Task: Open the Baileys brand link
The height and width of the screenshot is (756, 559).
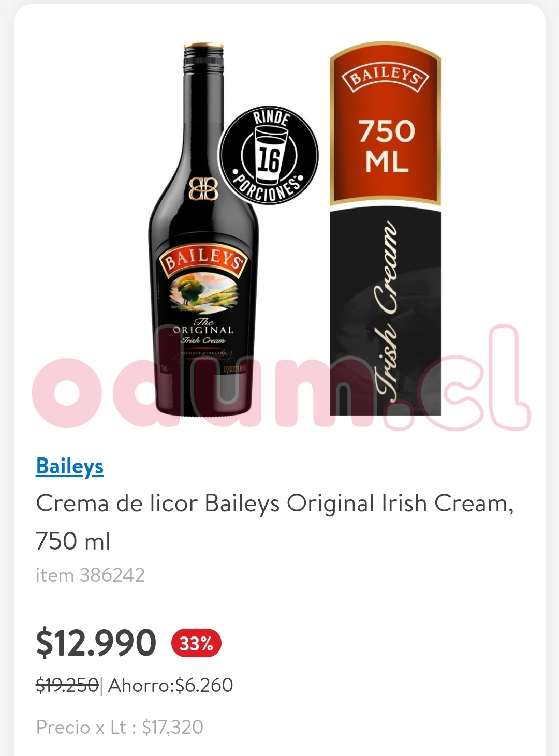Action: 70,466
